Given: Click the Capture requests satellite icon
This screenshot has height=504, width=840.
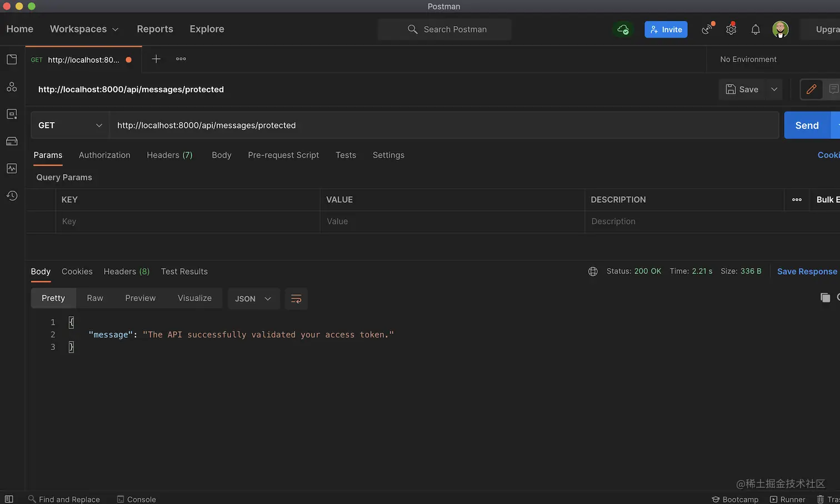Looking at the screenshot, I should click(x=706, y=29).
